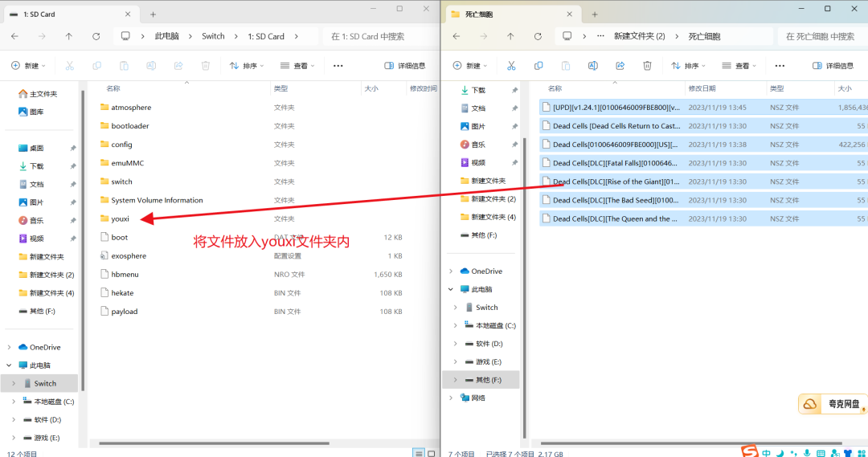This screenshot has height=457, width=868.
Task: Click computer icon in left address bar
Action: tap(125, 36)
